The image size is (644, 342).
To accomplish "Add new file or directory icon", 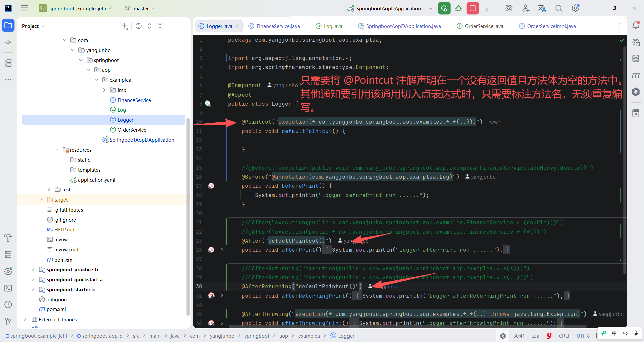I will point(125,26).
